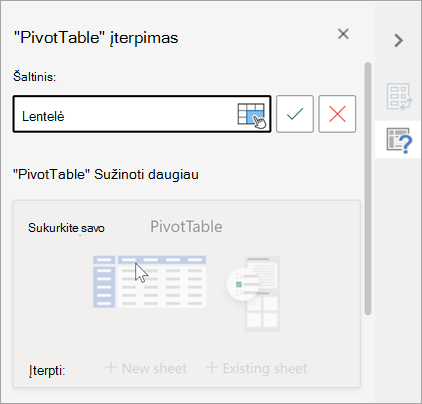This screenshot has width=422, height=404.
Task: Click the pane's vertical scrollbar
Action: pos(368,188)
